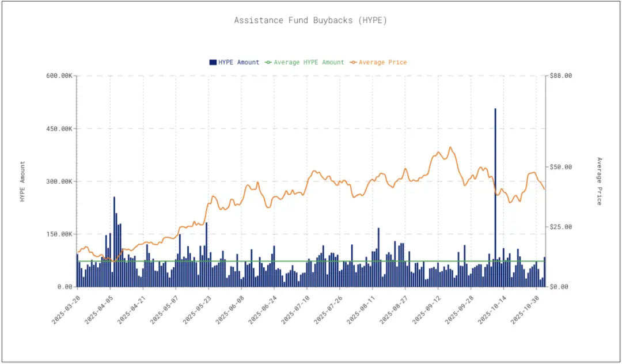Click the vertical HYPE Amount axis title
The width and height of the screenshot is (622, 364).
tap(23, 181)
